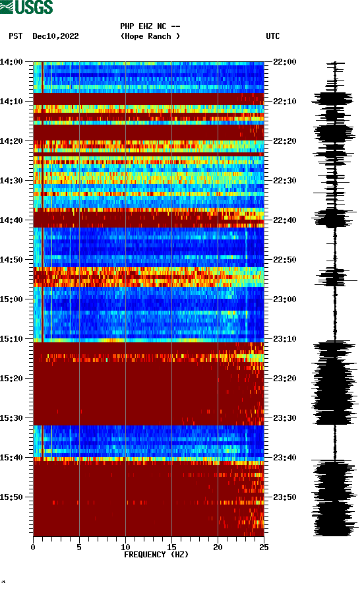Select the station title PHP EHZ NC --
364x589 pixels.
pyautogui.click(x=150, y=26)
